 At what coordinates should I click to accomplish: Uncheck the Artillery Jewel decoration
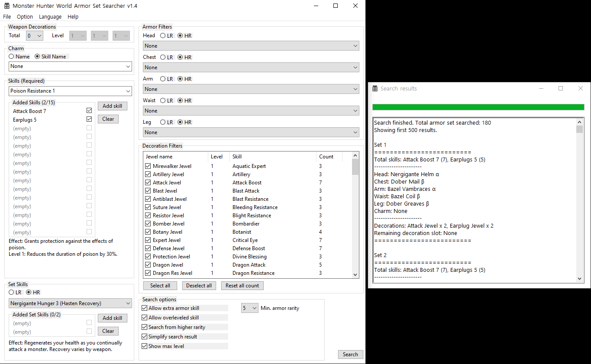(148, 174)
